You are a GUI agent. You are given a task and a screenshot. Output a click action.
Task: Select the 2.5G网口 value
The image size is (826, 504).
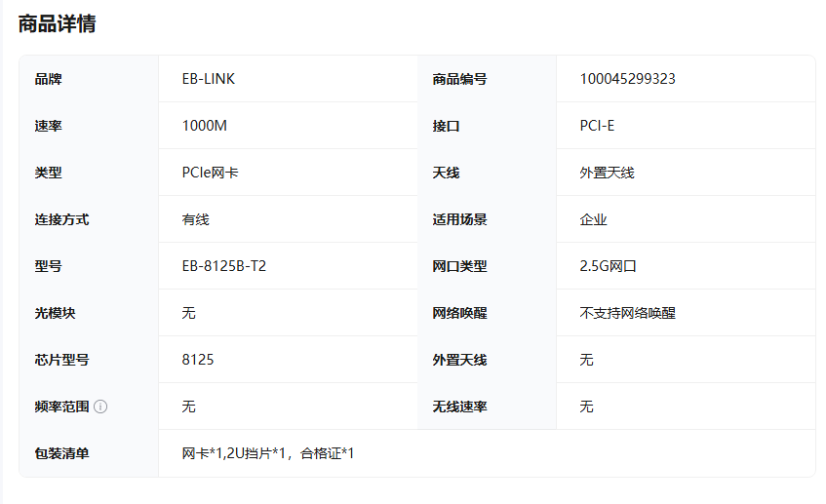(x=608, y=266)
